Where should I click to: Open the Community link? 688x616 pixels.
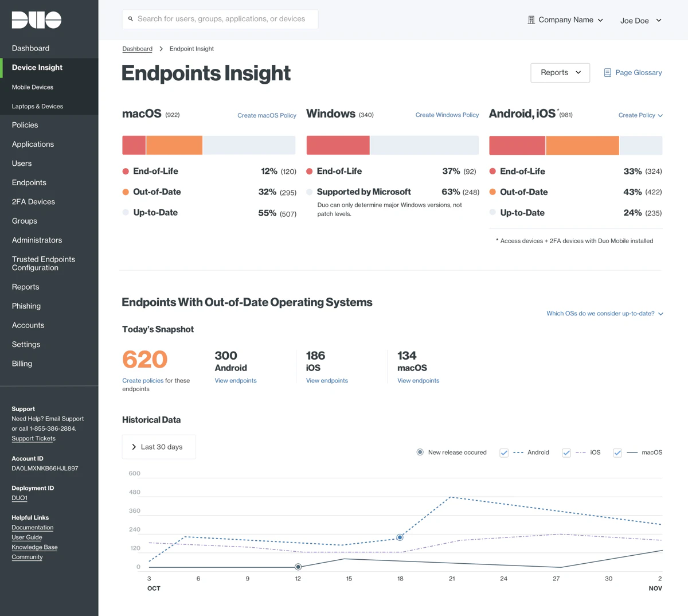click(x=27, y=557)
